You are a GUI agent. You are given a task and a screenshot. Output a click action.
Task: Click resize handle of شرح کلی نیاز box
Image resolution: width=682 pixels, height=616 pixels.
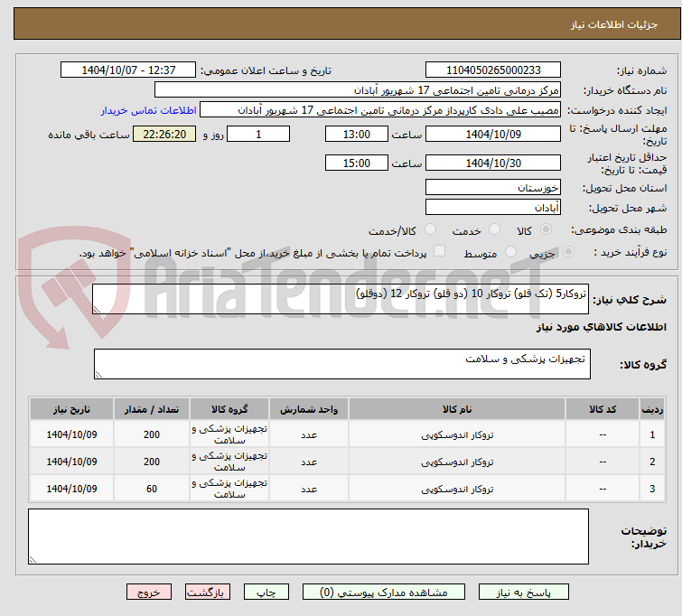[97, 309]
